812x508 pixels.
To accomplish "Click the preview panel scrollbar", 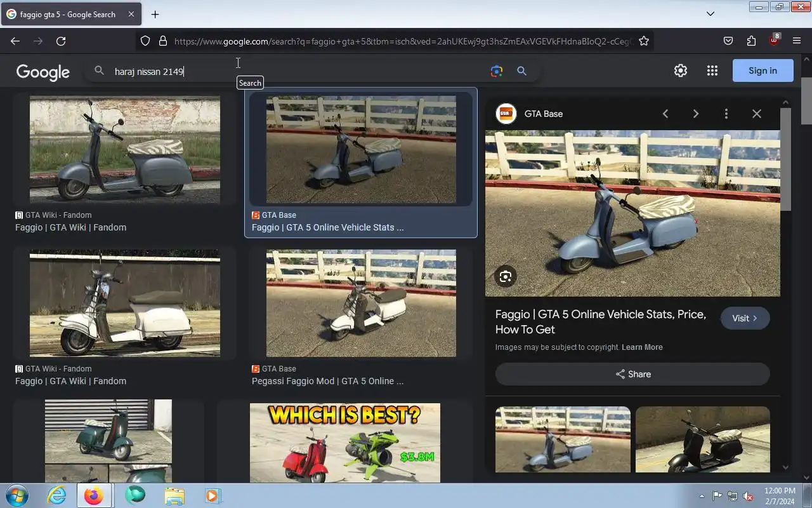I will (x=785, y=159).
